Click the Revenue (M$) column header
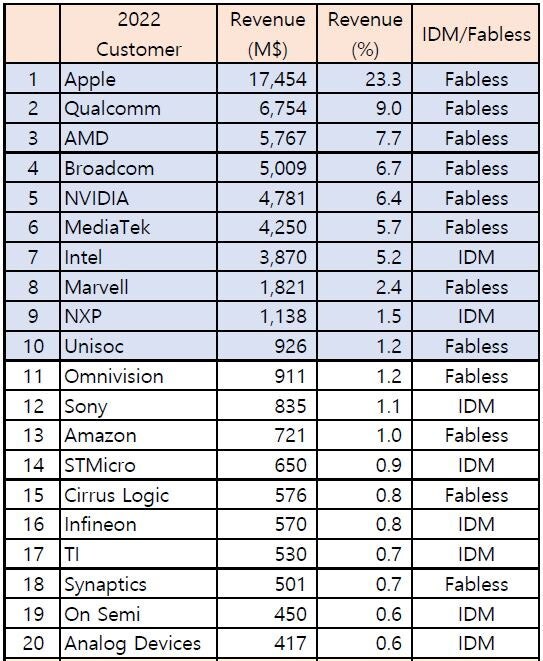The width and height of the screenshot is (543, 661). (x=267, y=34)
